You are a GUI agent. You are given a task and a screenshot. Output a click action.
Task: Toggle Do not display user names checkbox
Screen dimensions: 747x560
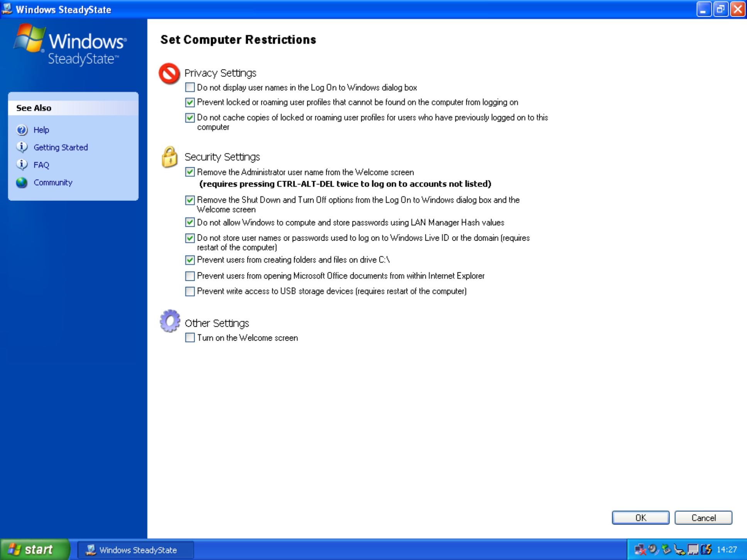pos(190,87)
